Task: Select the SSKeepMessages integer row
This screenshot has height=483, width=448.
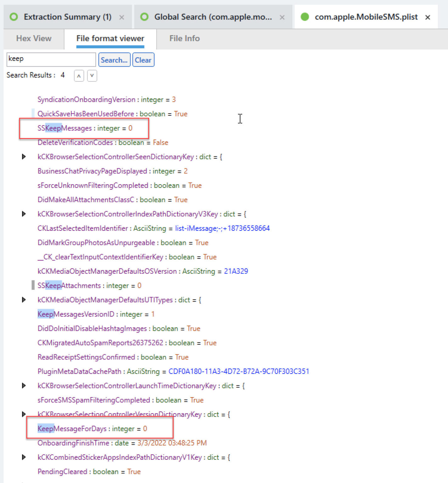Action: [x=85, y=128]
